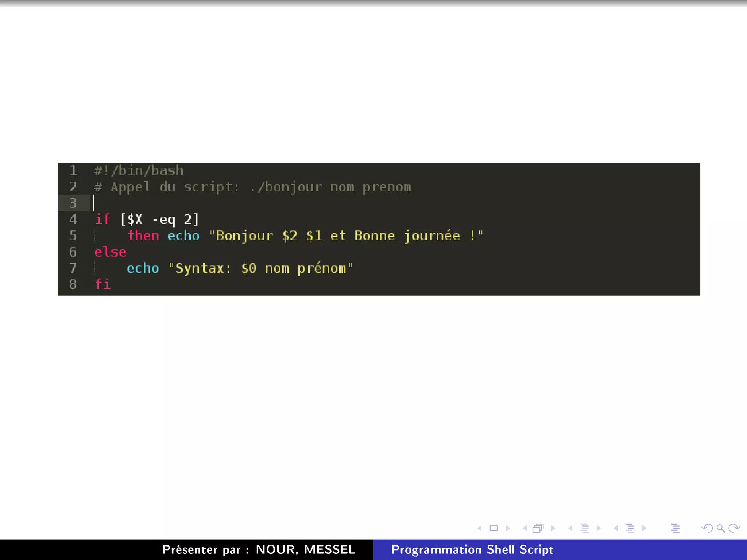747x560 pixels.
Task: Go to next subsection arrow
Action: (x=599, y=528)
